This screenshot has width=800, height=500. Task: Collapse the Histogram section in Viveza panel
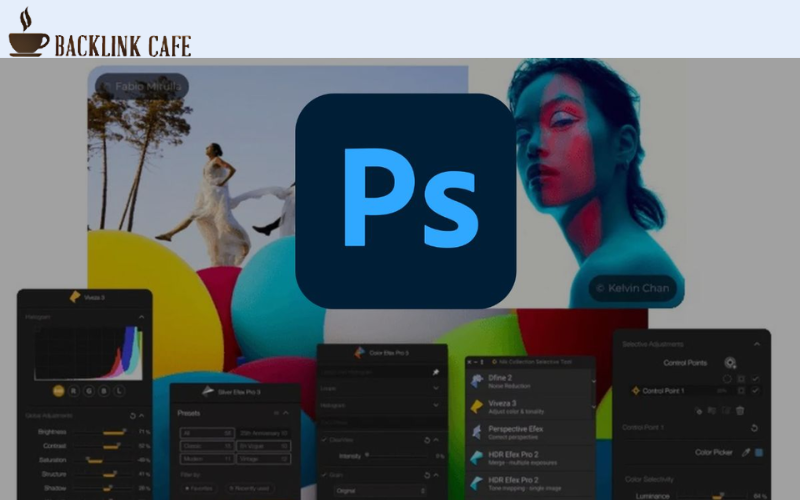(141, 317)
